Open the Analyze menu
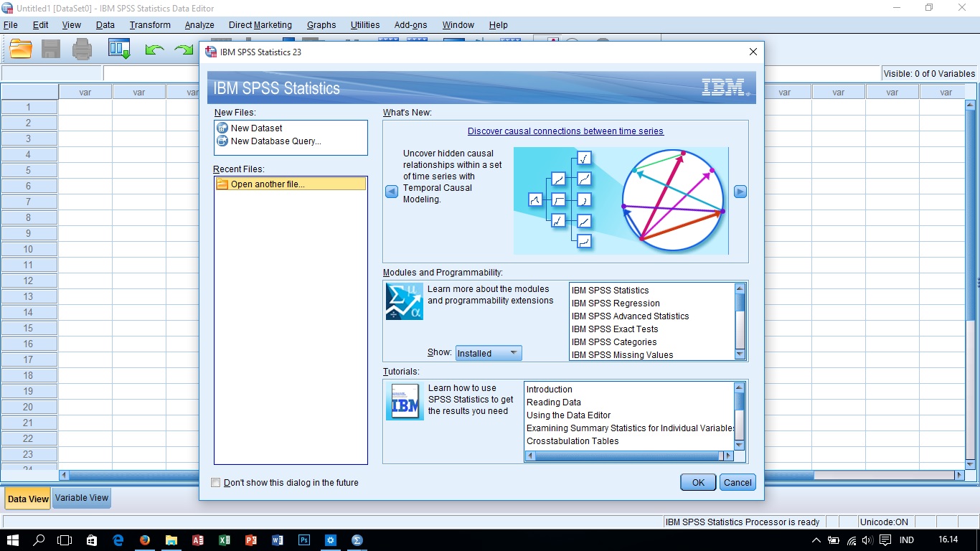The height and width of the screenshot is (551, 980). pos(199,24)
